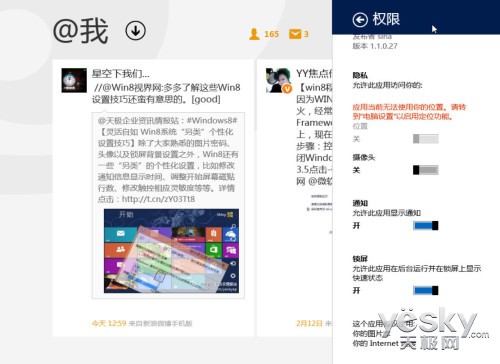Image resolution: width=500 pixels, height=364 pixels.
Task: Open user name 星空下我们...
Action: tap(120, 73)
